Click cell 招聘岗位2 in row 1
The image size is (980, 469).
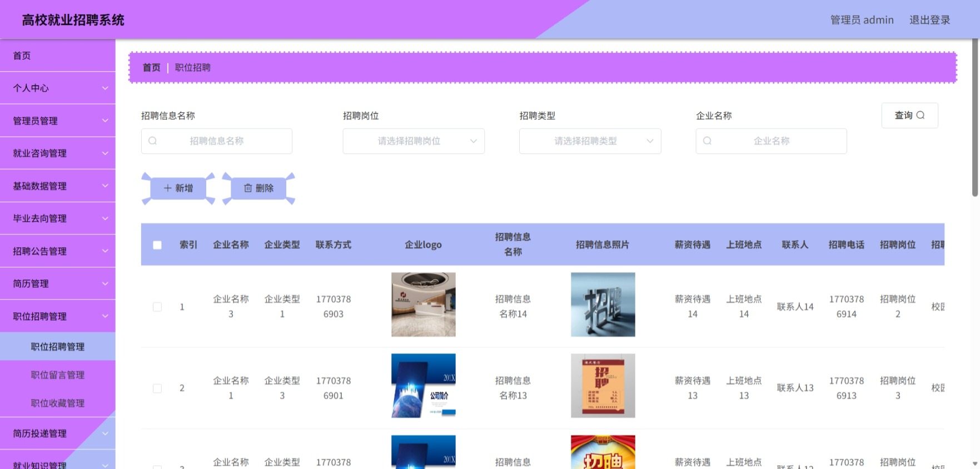tap(898, 306)
